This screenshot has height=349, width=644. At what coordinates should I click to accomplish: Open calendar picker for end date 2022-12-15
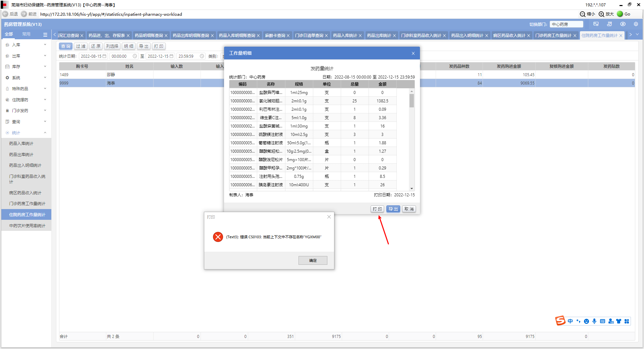[172, 56]
